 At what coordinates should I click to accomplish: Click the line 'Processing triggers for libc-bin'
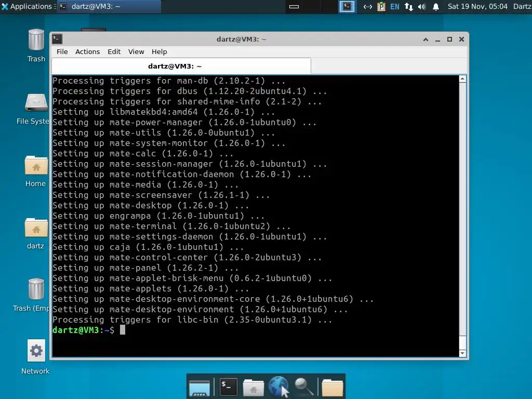click(192, 320)
